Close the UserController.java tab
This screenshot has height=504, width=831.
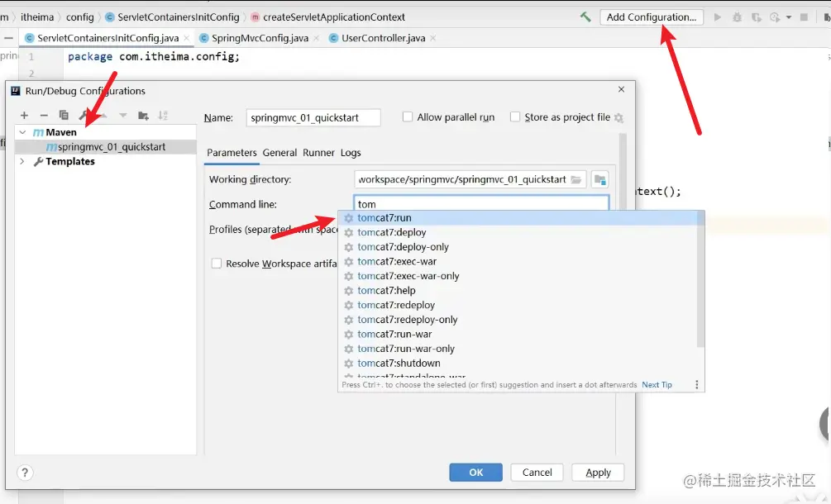[433, 38]
